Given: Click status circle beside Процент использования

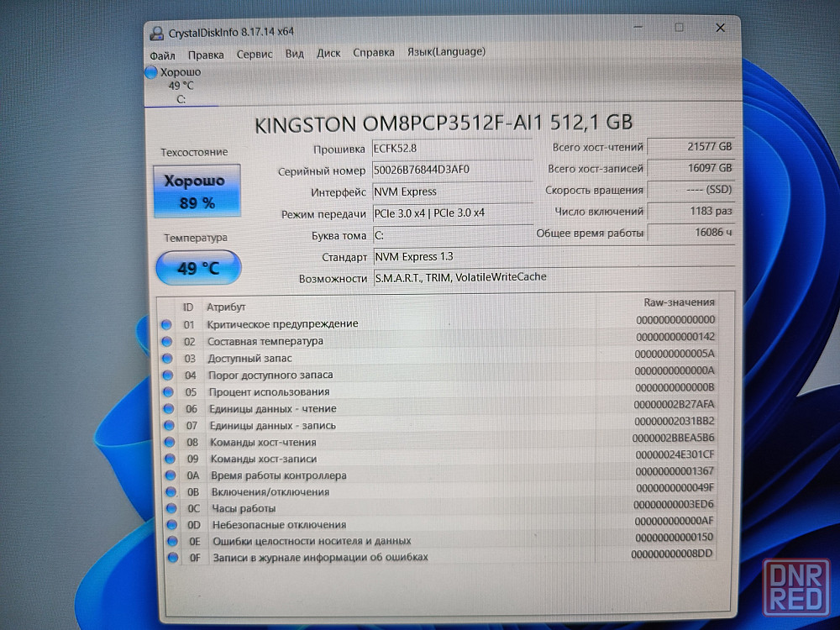Looking at the screenshot, I should (167, 391).
